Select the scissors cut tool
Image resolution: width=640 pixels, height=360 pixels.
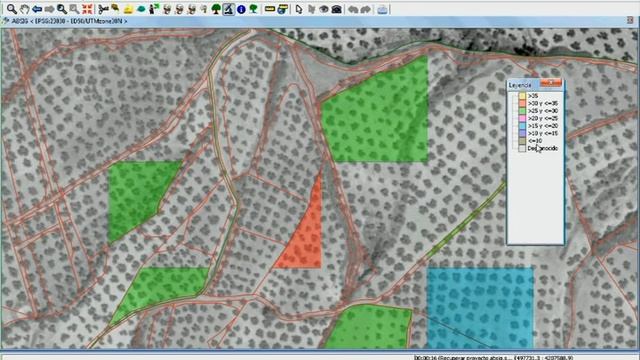coord(103,9)
